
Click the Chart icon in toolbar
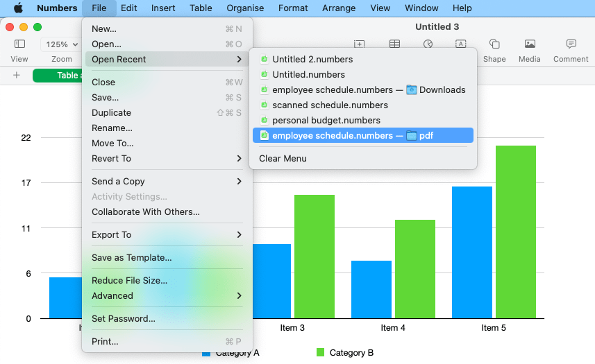coord(428,44)
